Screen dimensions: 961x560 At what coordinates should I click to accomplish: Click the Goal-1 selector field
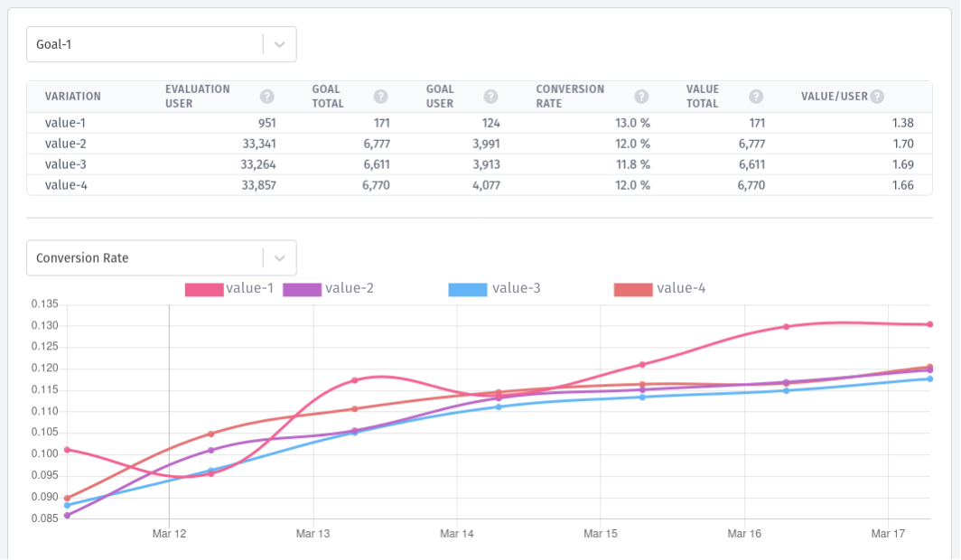pyautogui.click(x=145, y=44)
